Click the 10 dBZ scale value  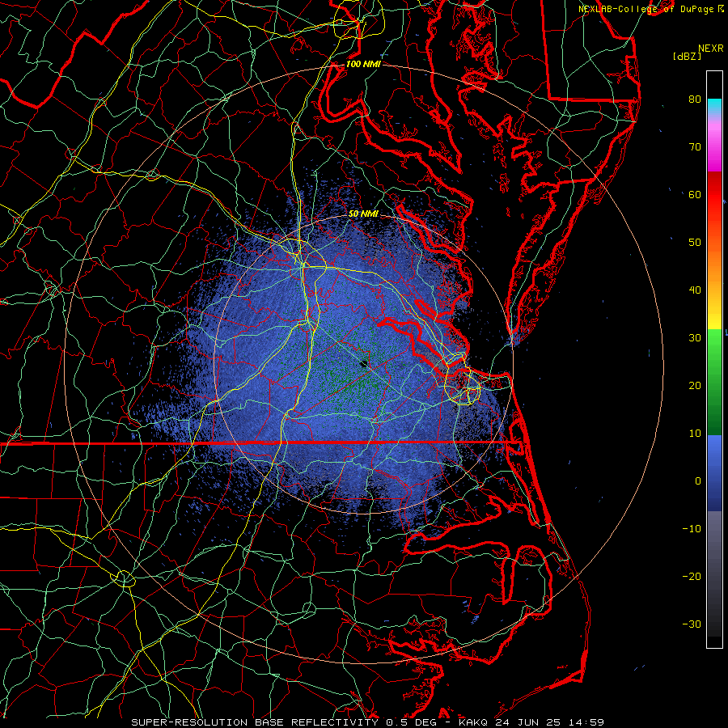pos(695,434)
